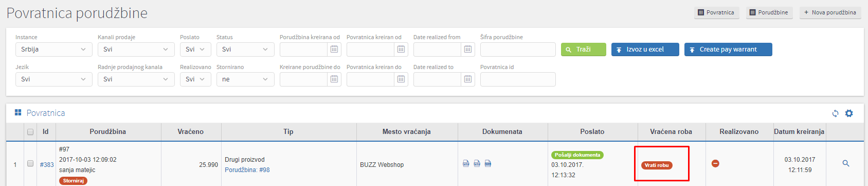Open the Status dropdown

245,49
